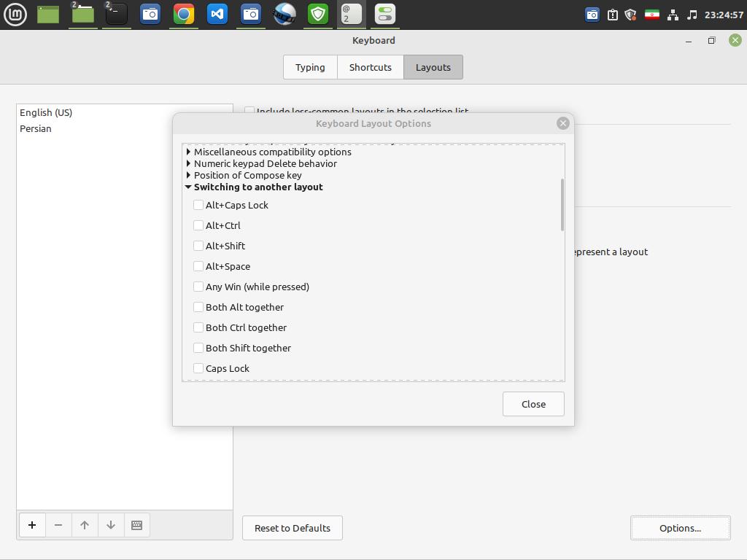This screenshot has width=747, height=560.
Task: Tick the Both Ctrl together checkbox
Action: click(x=198, y=327)
